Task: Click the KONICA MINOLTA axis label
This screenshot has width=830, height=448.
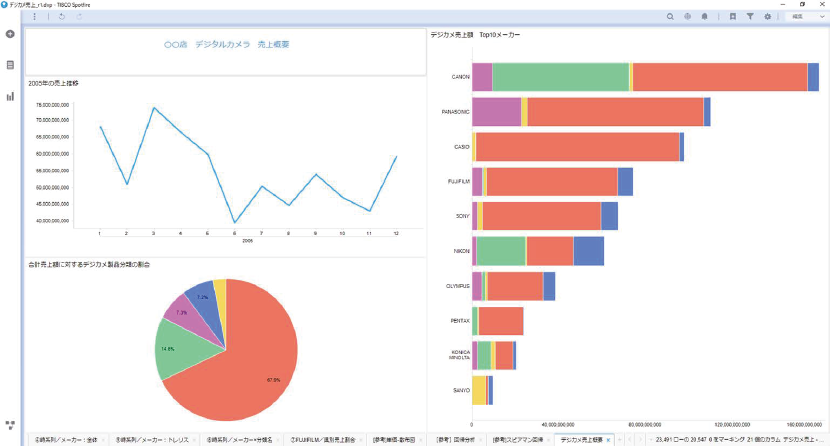Action: pyautogui.click(x=459, y=355)
